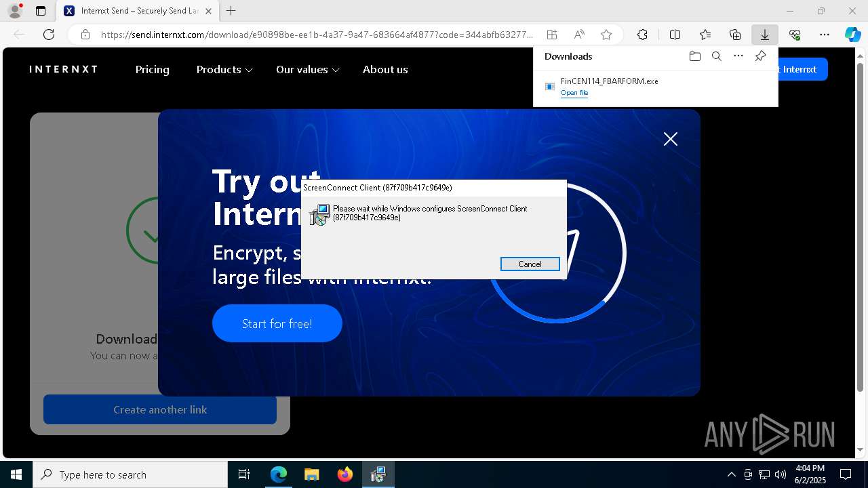Launch Firefox from taskbar
868x488 pixels.
pyautogui.click(x=344, y=474)
